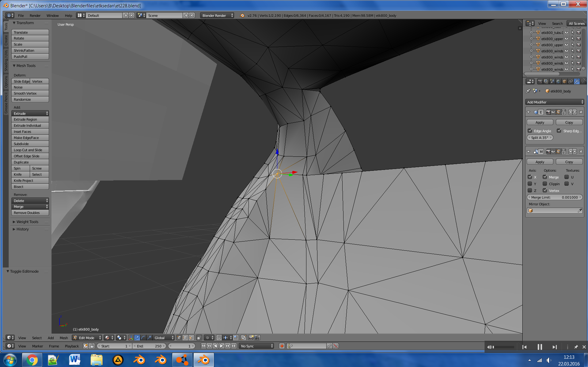588x367 pixels.
Task: Toggle the Sharp Edges checkbox
Action: [x=559, y=131]
